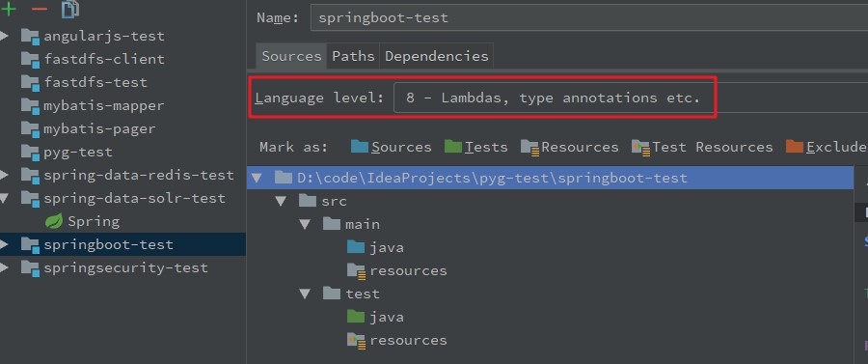Open the Language level dropdown
868x364 pixels.
pos(631,98)
